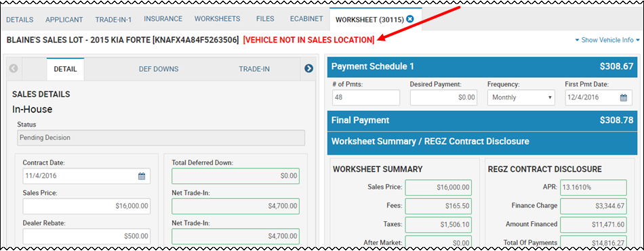Go to the Insurance tab

click(x=163, y=19)
